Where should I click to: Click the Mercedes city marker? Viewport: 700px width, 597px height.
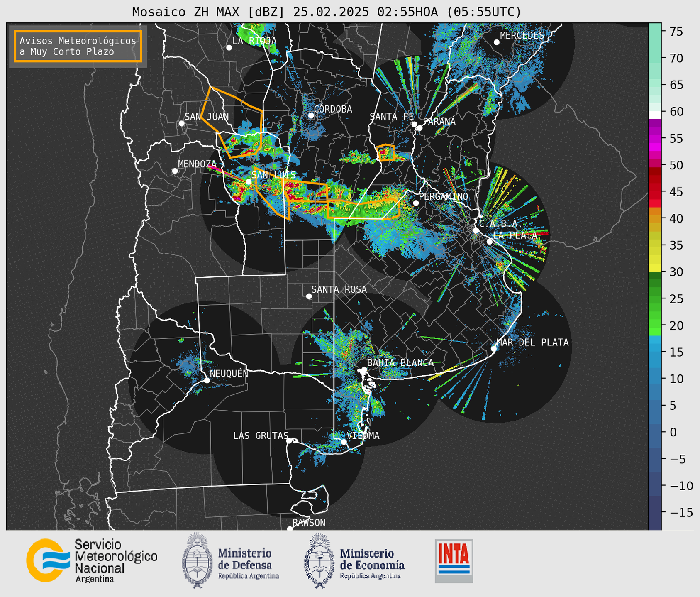pyautogui.click(x=497, y=42)
